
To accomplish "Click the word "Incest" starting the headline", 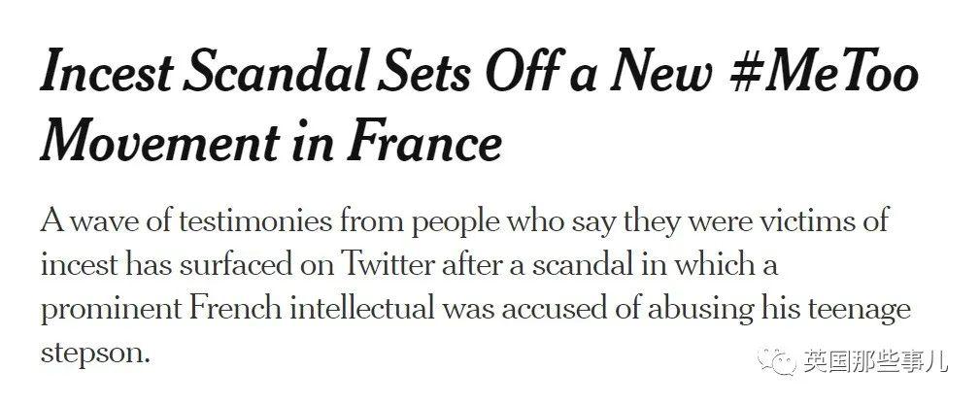I will (x=106, y=73).
